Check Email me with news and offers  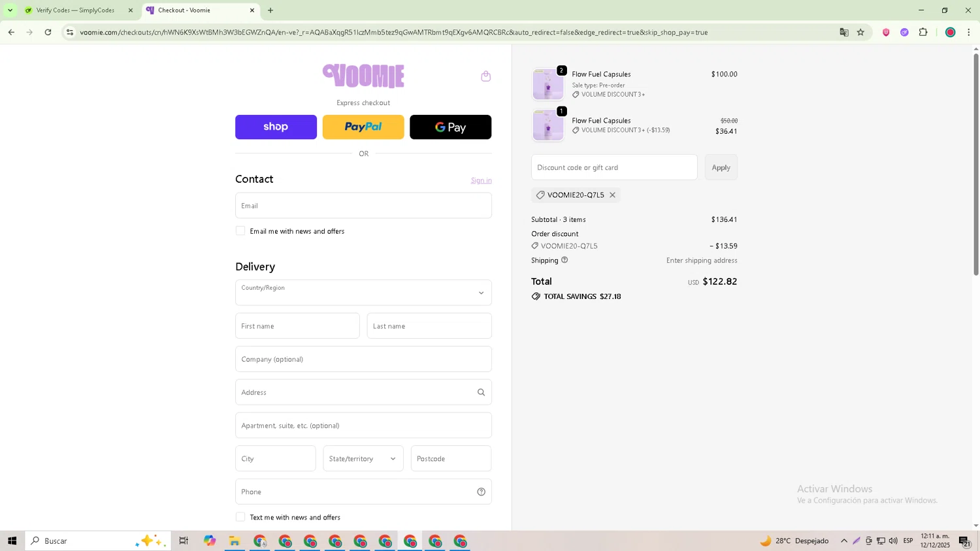pos(240,231)
